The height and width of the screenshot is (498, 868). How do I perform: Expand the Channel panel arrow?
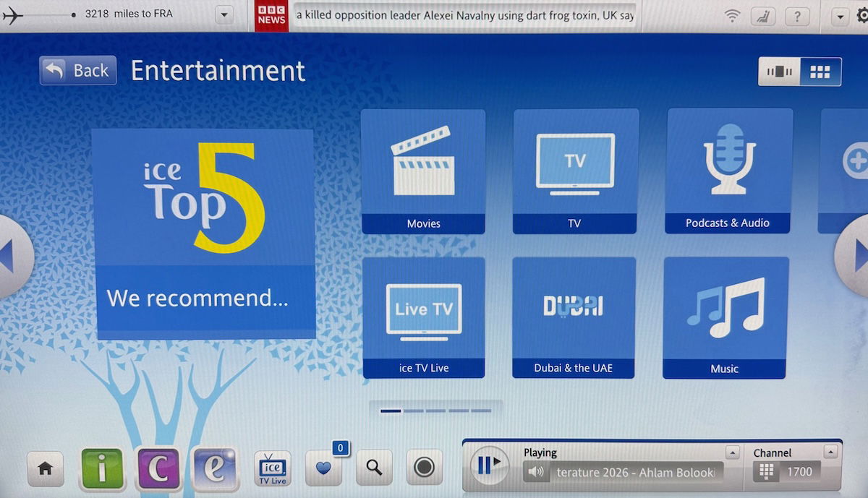(830, 452)
